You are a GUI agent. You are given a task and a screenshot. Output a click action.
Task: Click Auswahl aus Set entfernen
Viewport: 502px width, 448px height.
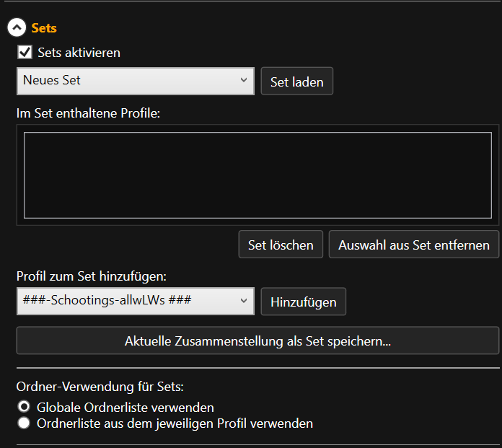413,245
